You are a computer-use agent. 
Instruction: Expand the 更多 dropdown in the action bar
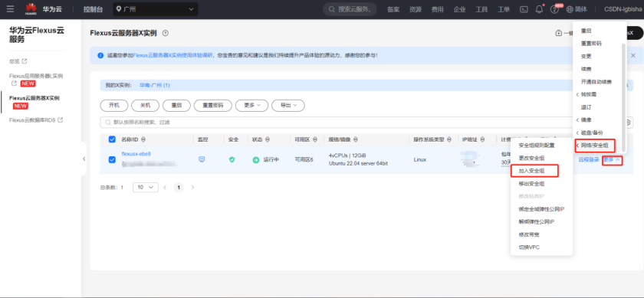[x=251, y=105]
